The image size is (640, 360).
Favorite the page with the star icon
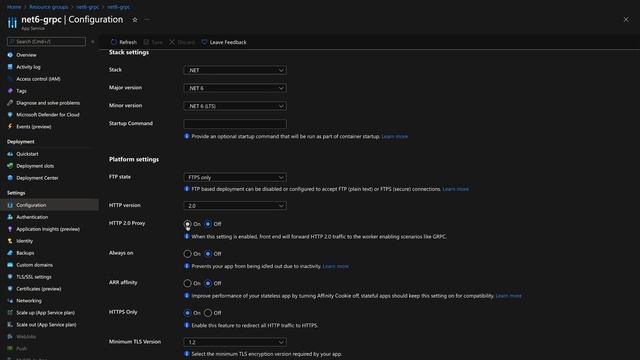(x=135, y=20)
